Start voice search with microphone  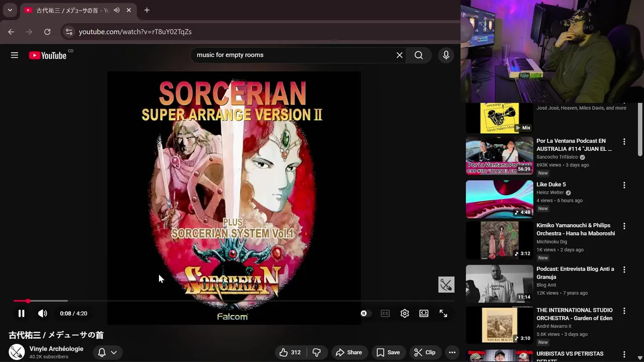pos(446,55)
